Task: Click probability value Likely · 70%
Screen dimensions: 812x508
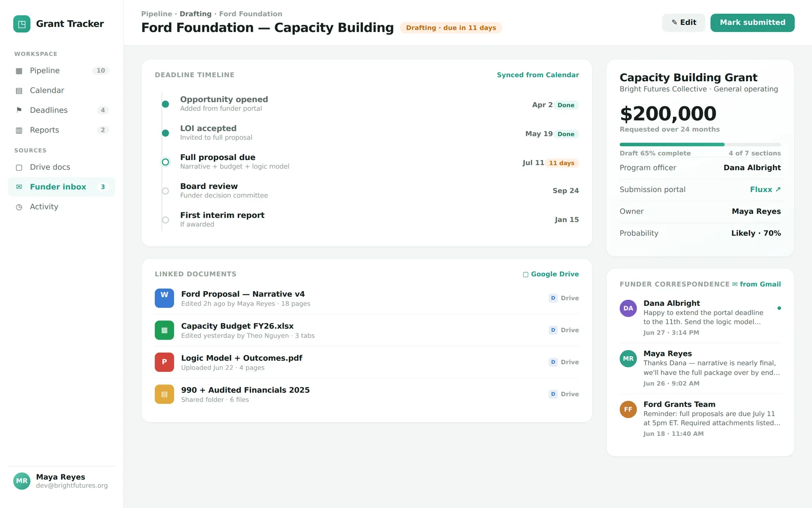Action: pos(756,233)
